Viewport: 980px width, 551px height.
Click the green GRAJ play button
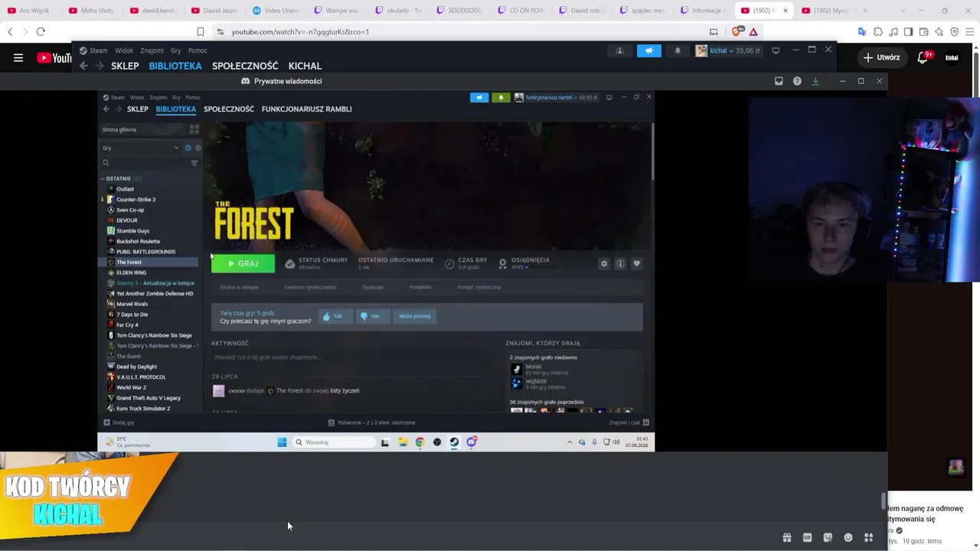click(x=243, y=264)
